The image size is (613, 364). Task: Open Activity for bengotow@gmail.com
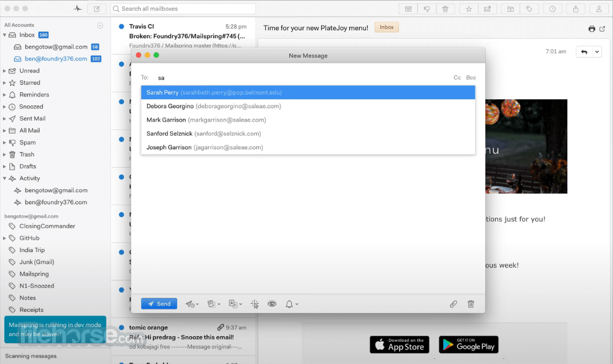[56, 190]
